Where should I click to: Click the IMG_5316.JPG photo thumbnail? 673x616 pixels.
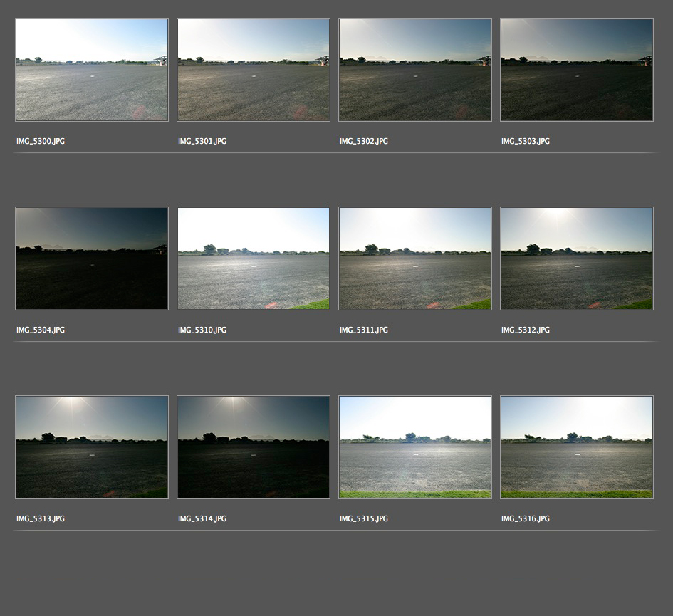pyautogui.click(x=577, y=447)
